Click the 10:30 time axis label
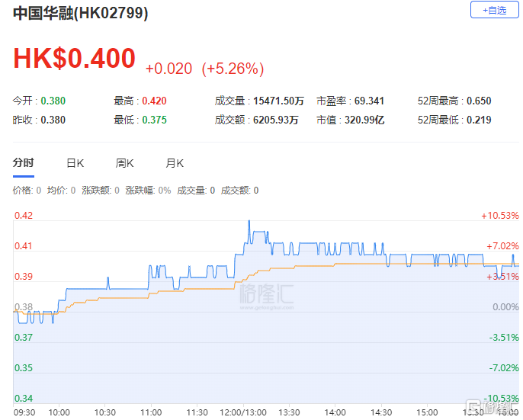 105,412
